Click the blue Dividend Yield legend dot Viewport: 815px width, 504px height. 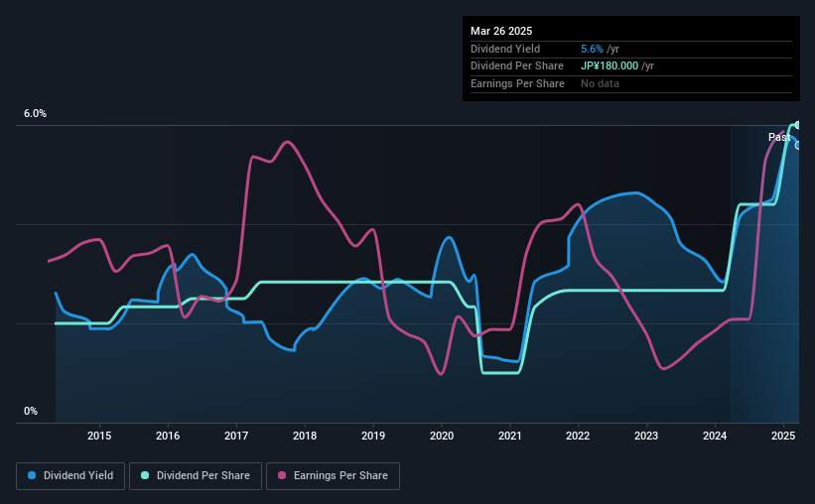pyautogui.click(x=32, y=475)
